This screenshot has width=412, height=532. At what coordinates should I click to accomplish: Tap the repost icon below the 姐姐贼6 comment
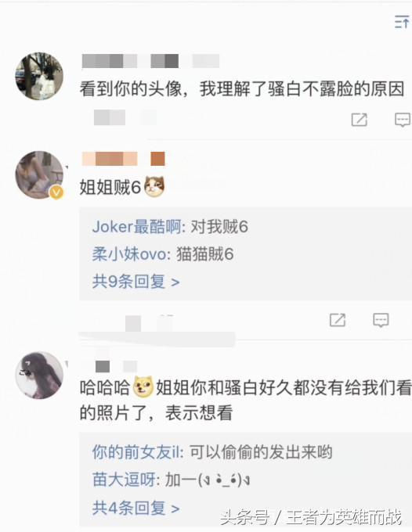pyautogui.click(x=338, y=320)
